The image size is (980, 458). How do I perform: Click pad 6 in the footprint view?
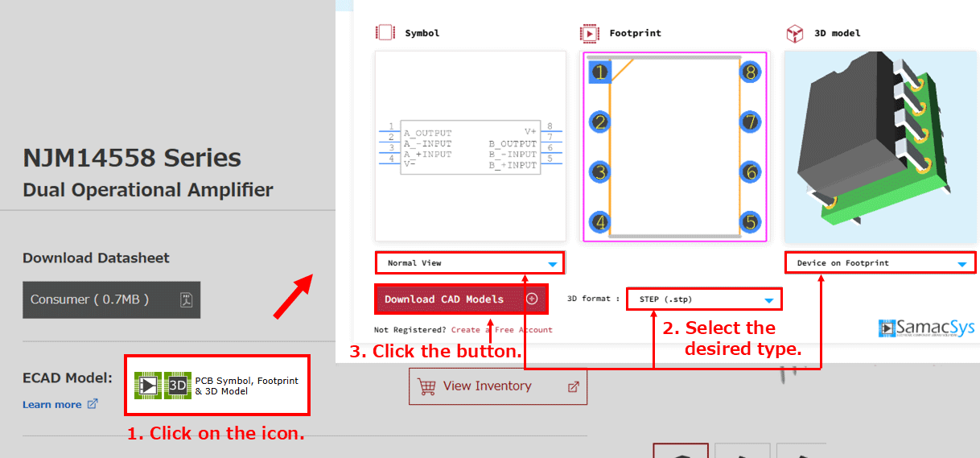coord(751,172)
